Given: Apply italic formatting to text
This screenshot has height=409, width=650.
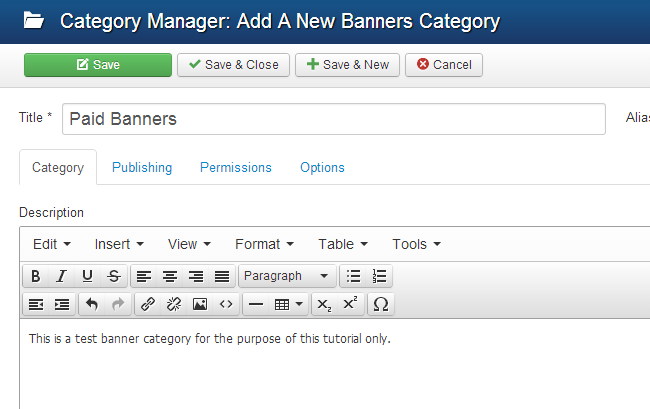Looking at the screenshot, I should click(61, 276).
